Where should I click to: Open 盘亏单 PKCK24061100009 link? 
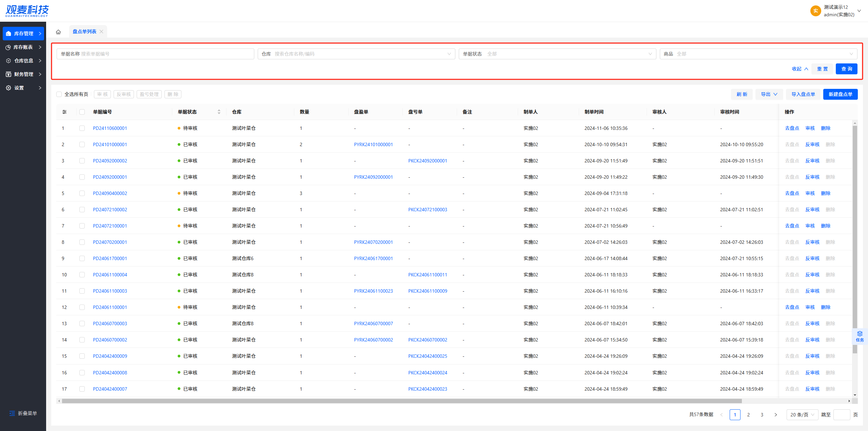(x=428, y=291)
